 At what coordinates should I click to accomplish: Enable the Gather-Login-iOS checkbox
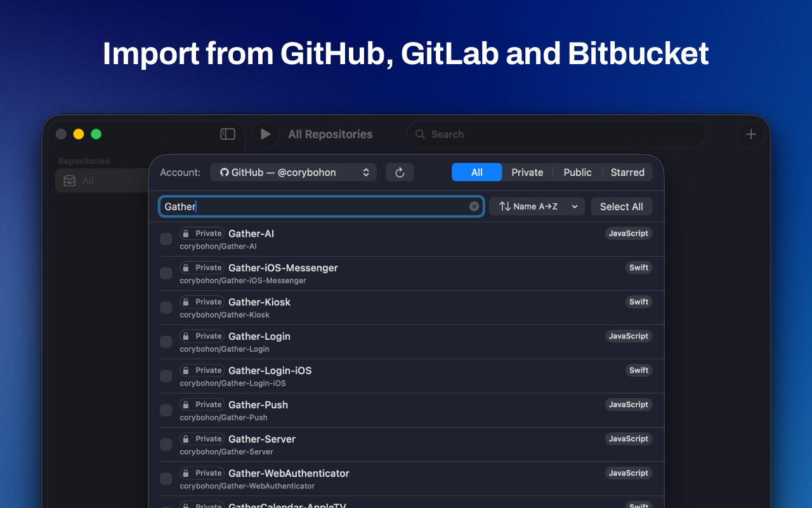point(166,377)
